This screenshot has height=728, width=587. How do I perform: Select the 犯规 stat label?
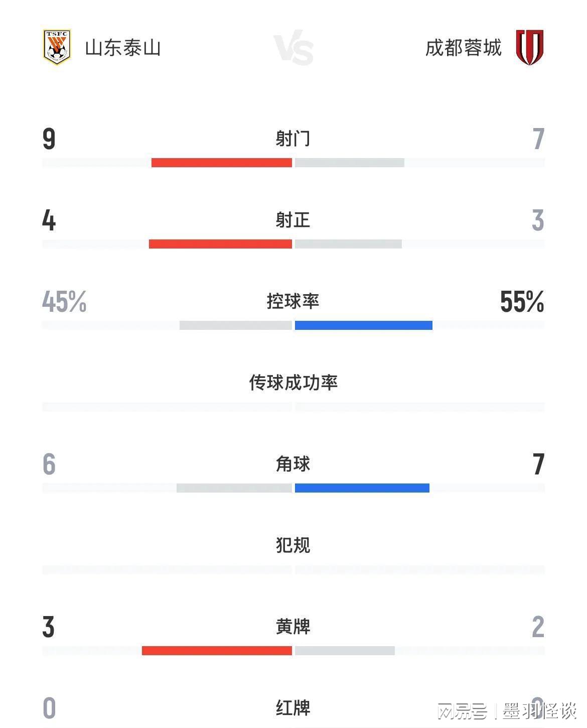pos(293,545)
